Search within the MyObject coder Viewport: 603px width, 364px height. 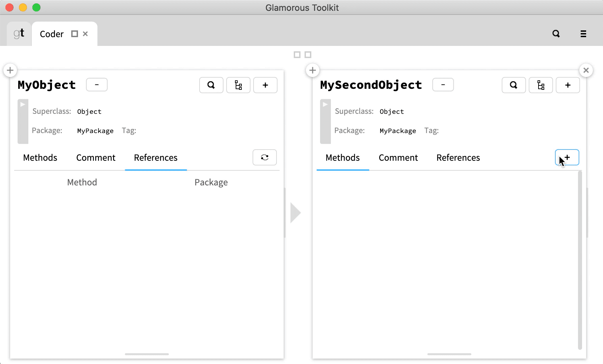[x=211, y=85]
